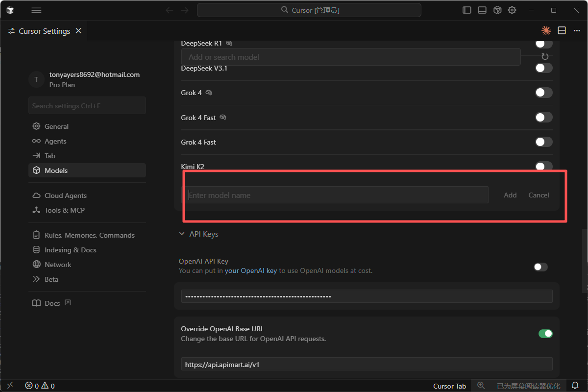Open Beta settings
Image resolution: width=588 pixels, height=392 pixels.
[87, 279]
